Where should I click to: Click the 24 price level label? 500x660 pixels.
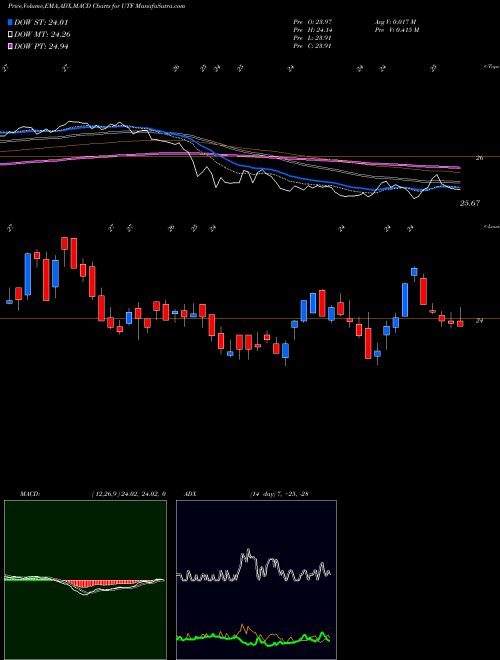[479, 321]
